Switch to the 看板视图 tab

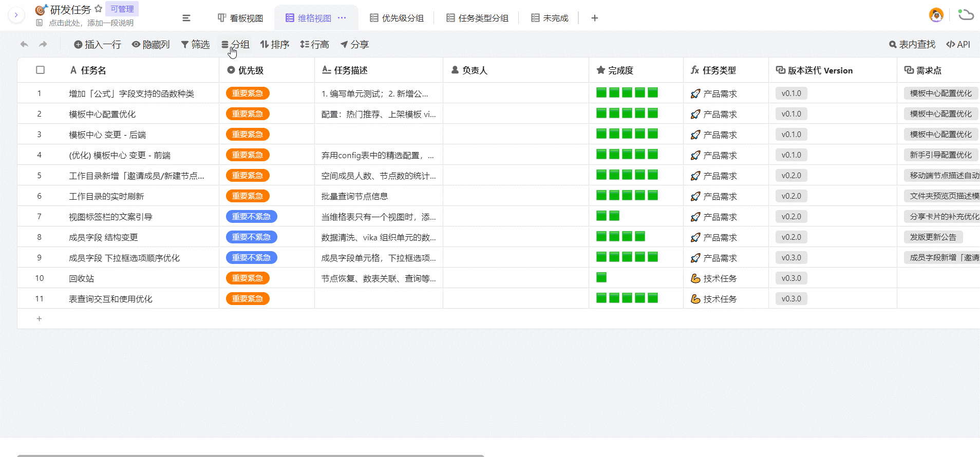click(240, 18)
